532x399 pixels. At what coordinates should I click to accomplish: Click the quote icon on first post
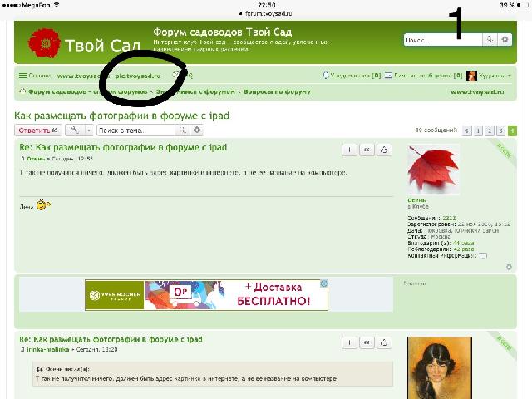click(x=367, y=150)
